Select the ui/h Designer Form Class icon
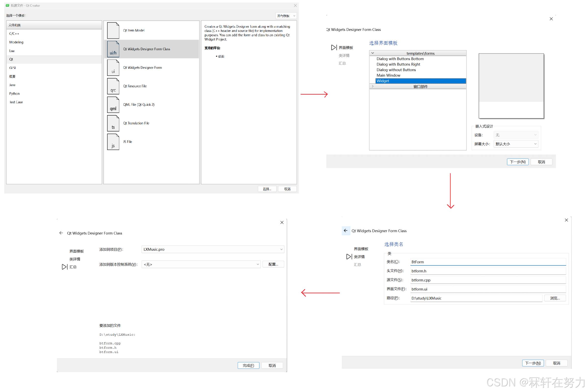The image size is (587, 392). click(113, 49)
